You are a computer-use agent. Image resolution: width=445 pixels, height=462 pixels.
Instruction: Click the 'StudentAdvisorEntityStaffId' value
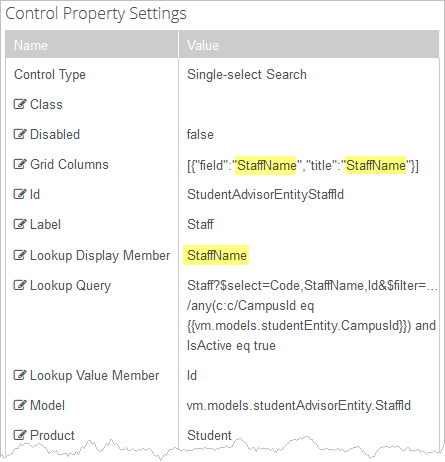click(x=265, y=195)
